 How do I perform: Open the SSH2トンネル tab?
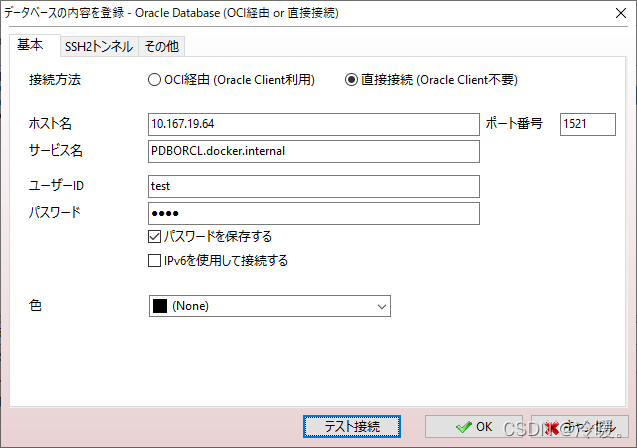click(99, 46)
